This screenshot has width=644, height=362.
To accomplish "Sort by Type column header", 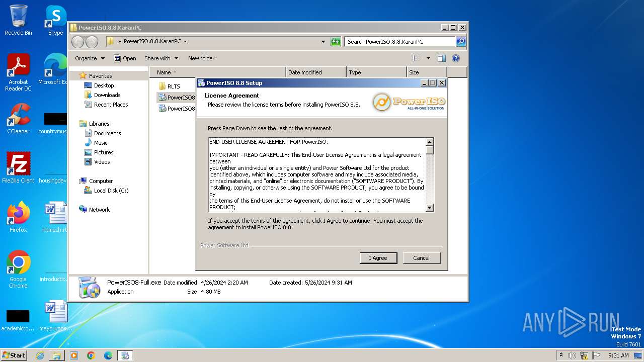I will click(x=376, y=72).
